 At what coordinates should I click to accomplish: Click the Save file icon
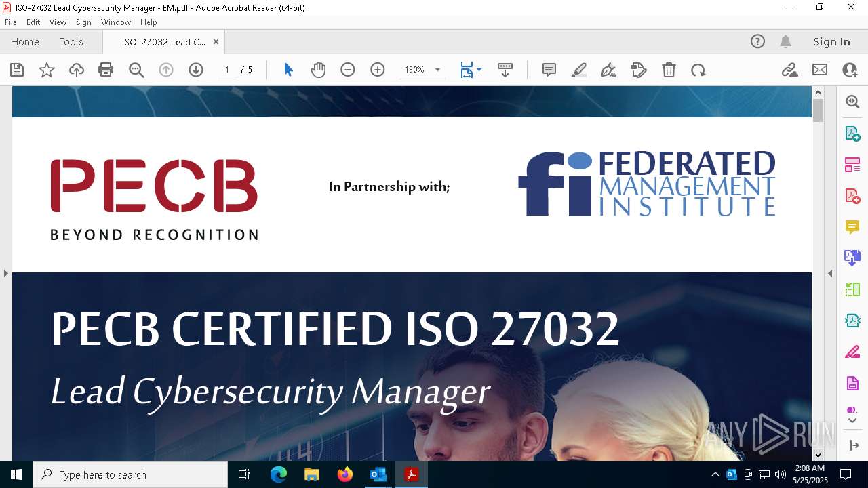click(x=17, y=70)
